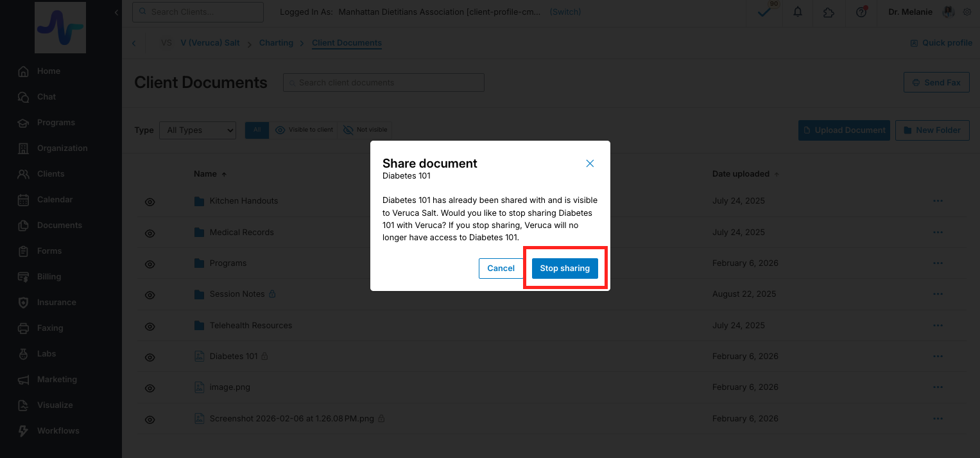Close the Share document dialog with X
This screenshot has height=458, width=980.
[x=590, y=164]
